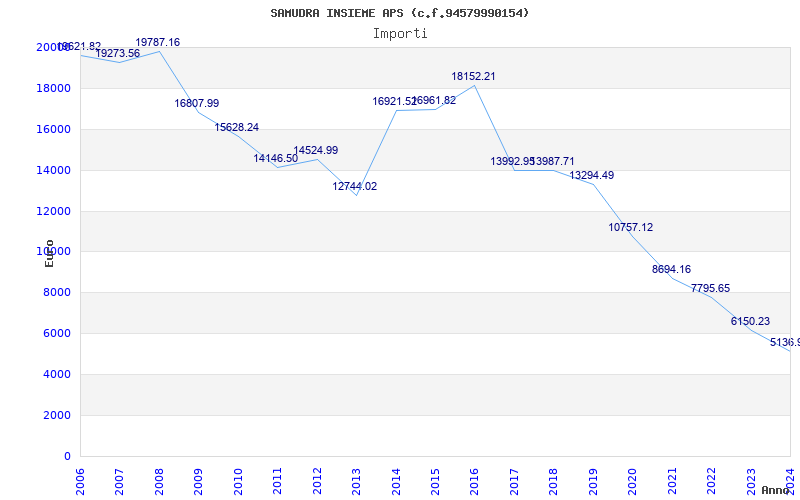800x500 pixels.
Task: Click the 2022 x-axis year label
Action: pyautogui.click(x=711, y=481)
